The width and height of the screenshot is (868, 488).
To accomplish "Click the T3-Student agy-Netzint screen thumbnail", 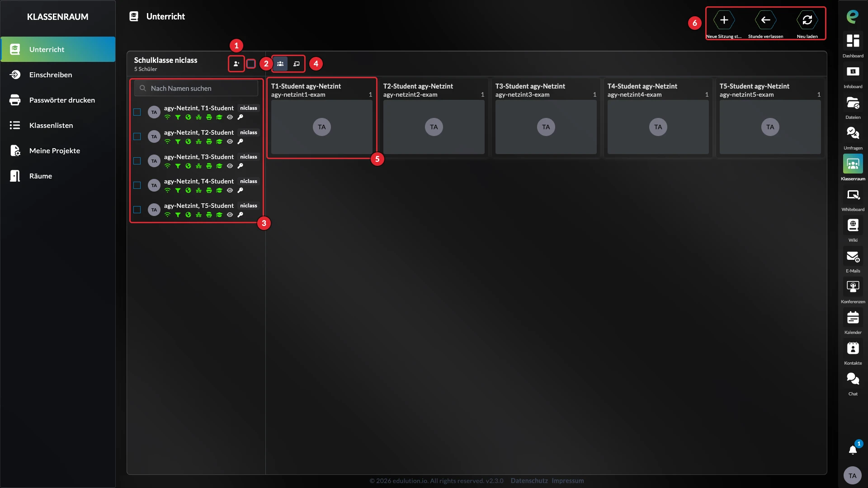I will click(x=546, y=127).
